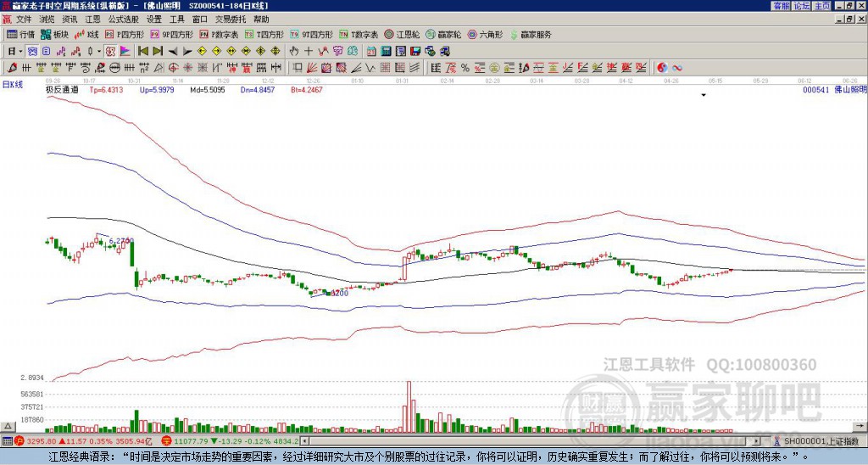Open the 交易委托 menu

[231, 20]
